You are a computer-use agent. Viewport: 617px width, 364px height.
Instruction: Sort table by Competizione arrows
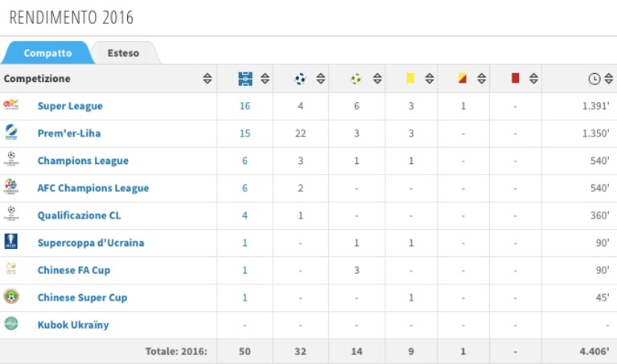click(x=208, y=79)
